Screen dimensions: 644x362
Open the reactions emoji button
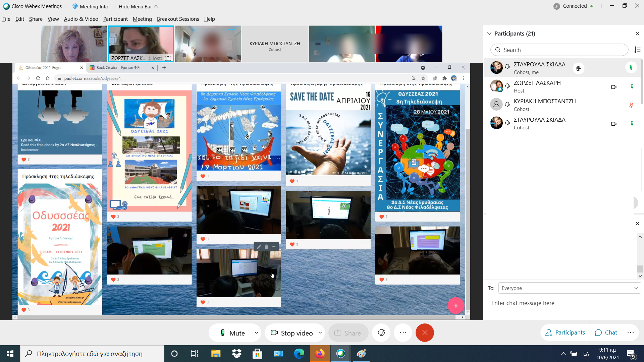point(381,333)
